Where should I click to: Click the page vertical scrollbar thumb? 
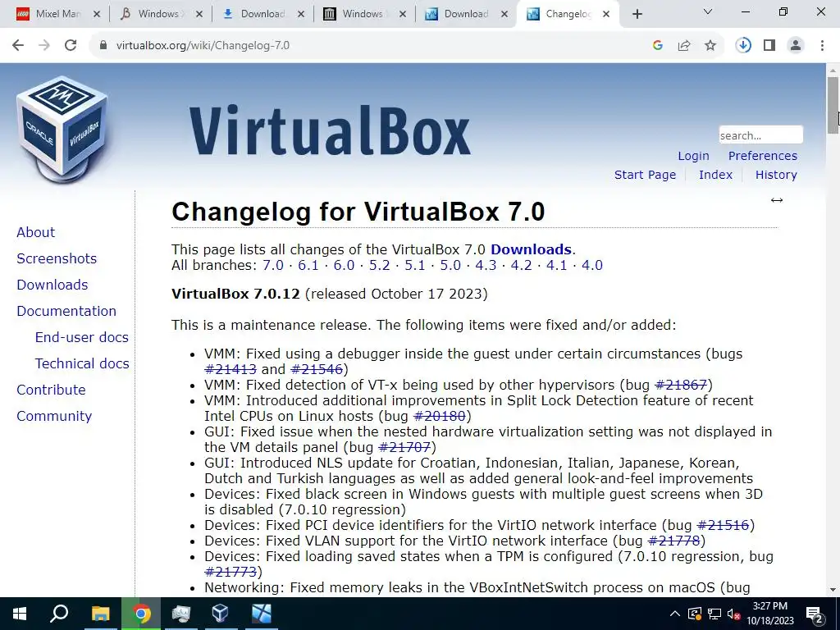click(x=833, y=104)
